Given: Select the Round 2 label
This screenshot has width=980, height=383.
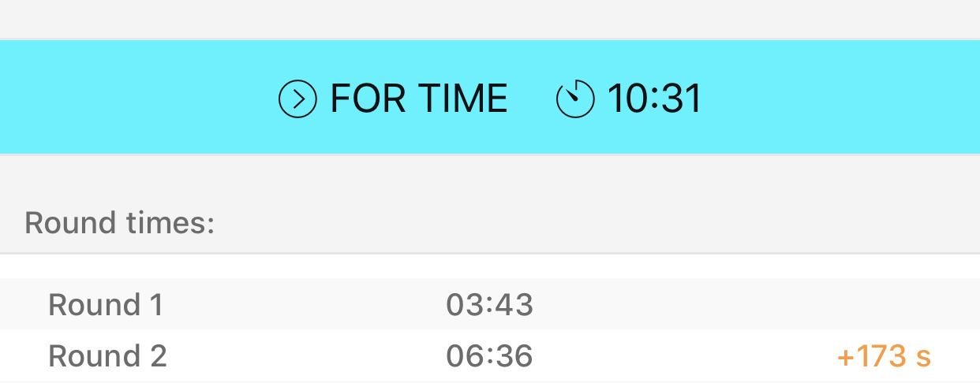Looking at the screenshot, I should click(107, 356).
